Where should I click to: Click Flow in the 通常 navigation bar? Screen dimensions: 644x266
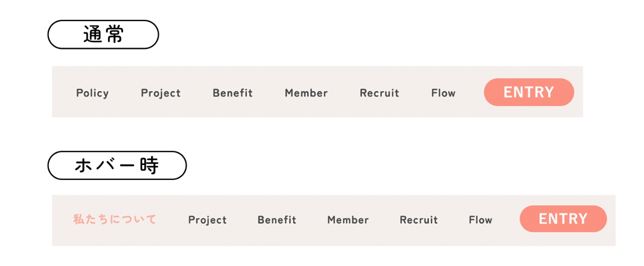[443, 93]
